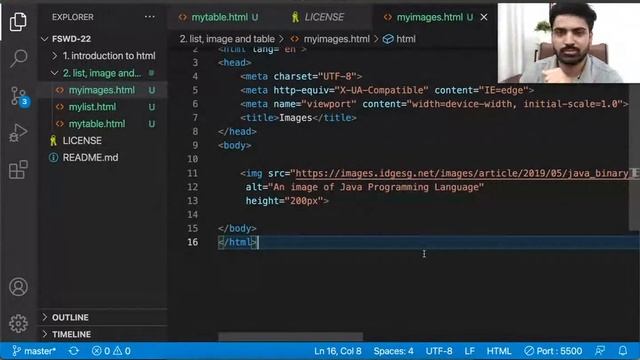The height and width of the screenshot is (360, 640).
Task: Open notifications bell in status bar
Action: (x=622, y=351)
